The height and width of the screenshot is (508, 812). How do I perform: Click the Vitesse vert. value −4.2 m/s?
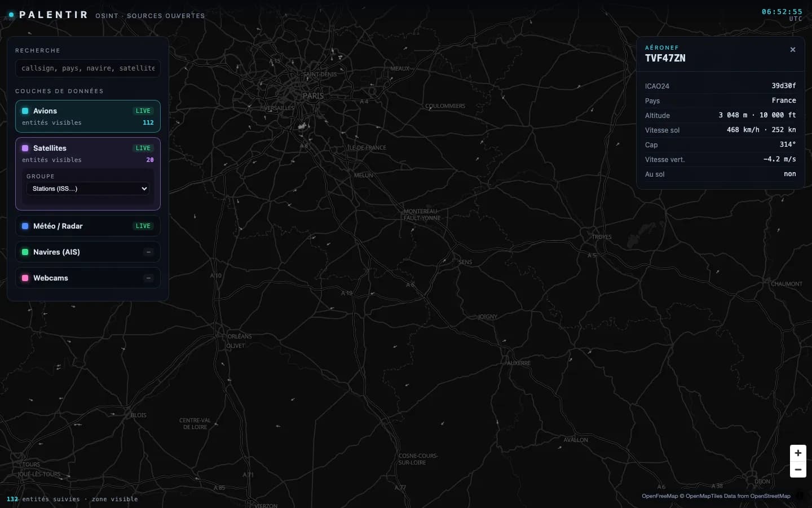[780, 159]
